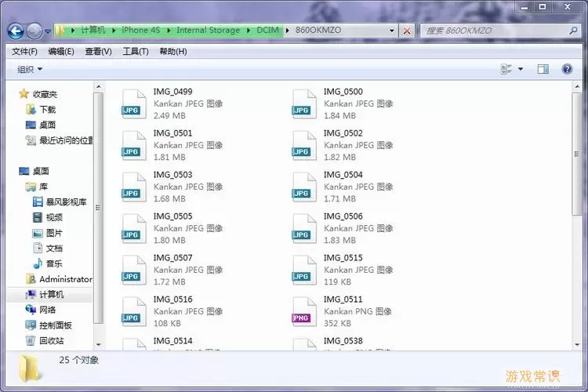588x392 pixels.
Task: Select the IMG_0505 JPG file icon
Action: pyautogui.click(x=134, y=229)
